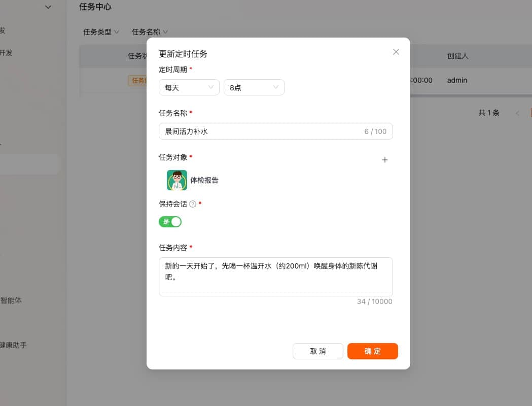This screenshot has height=406, width=532.
Task: Click the 任务内容 text area
Action: coord(275,277)
